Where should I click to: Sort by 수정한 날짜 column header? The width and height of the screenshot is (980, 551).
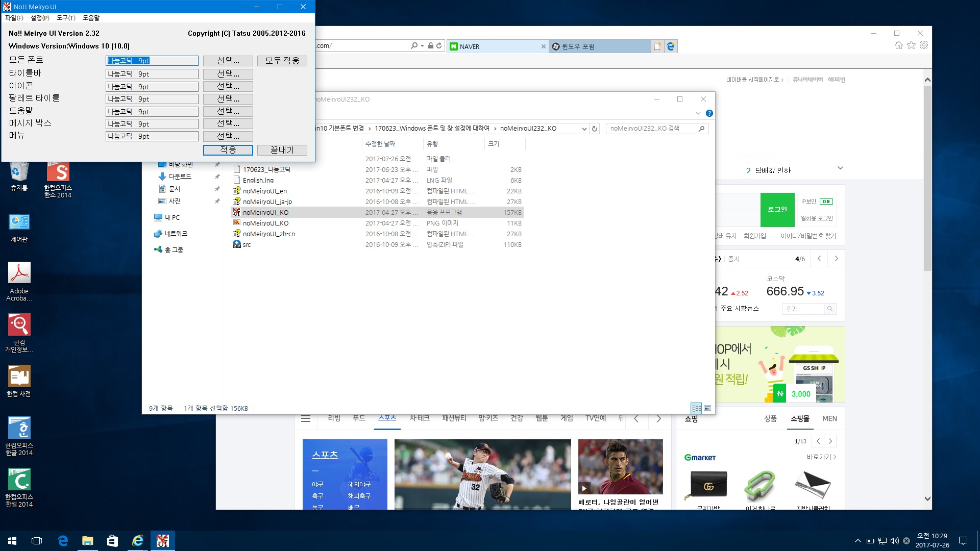tap(392, 144)
